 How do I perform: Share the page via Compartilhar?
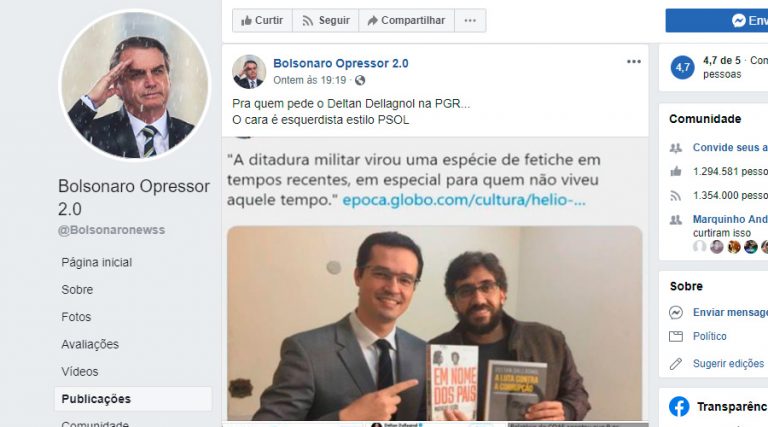407,21
